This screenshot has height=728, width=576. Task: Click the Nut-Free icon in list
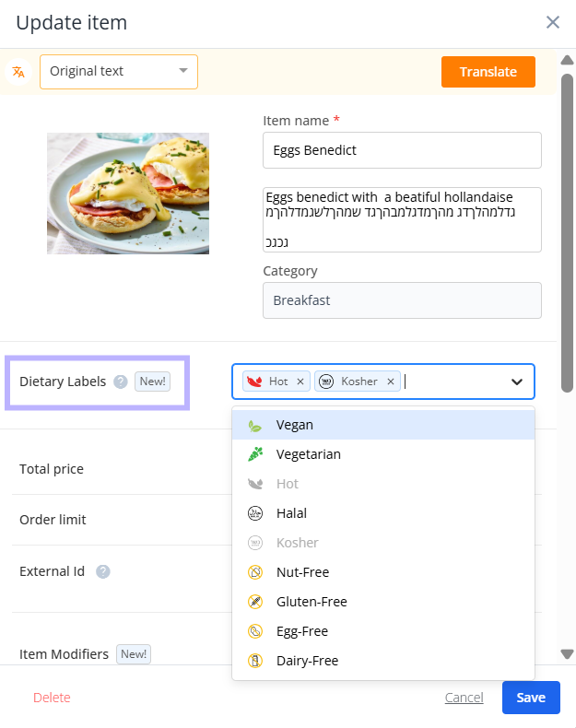(x=255, y=572)
